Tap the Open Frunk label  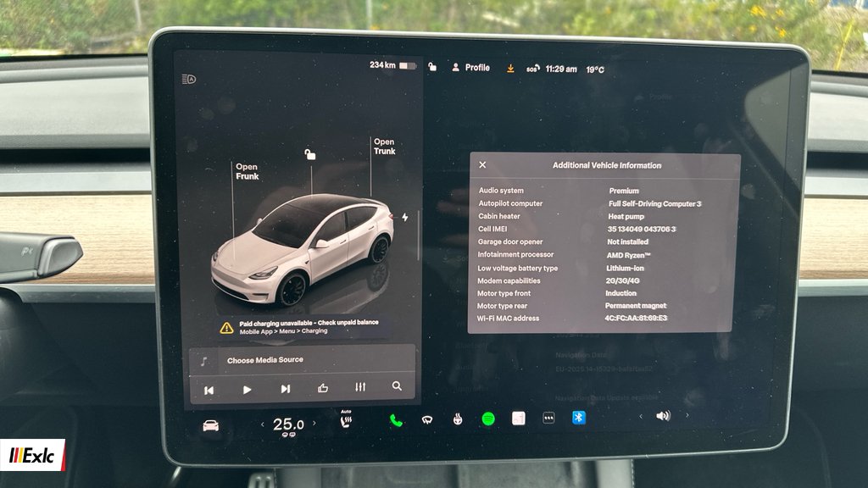[247, 171]
